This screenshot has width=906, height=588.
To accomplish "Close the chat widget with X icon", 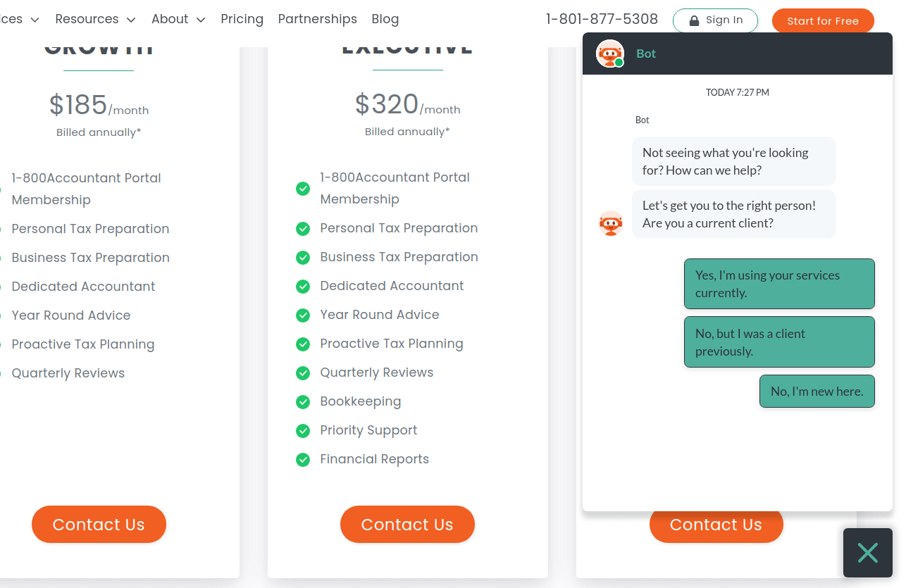I will 868,553.
